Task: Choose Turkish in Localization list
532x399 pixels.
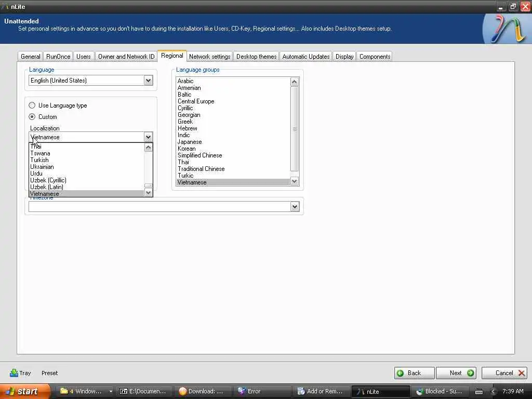Action: pos(87,160)
